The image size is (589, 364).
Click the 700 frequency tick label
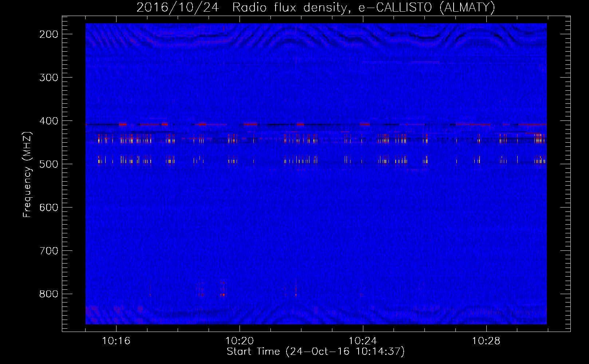pyautogui.click(x=49, y=251)
